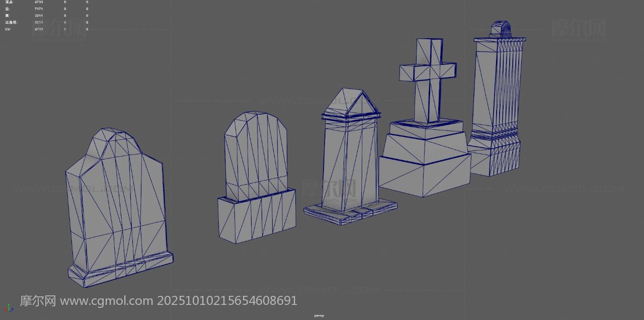Click the dome cap atop the pillar monument
644x320 pixels.
point(500,29)
